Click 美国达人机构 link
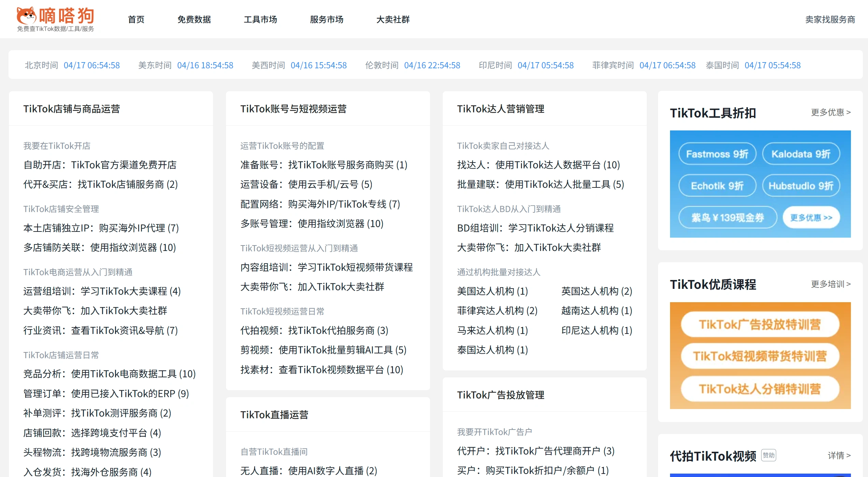Image resolution: width=868 pixels, height=477 pixels. click(493, 292)
